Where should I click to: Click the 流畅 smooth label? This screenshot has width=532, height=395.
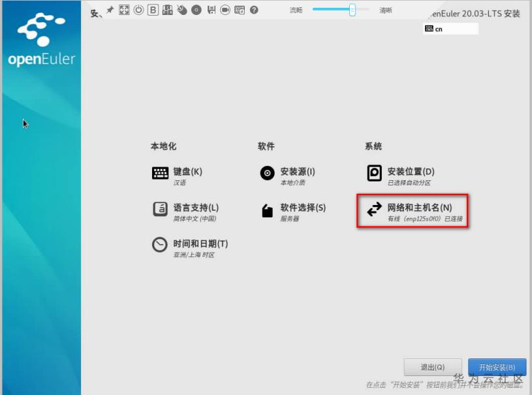click(x=296, y=10)
